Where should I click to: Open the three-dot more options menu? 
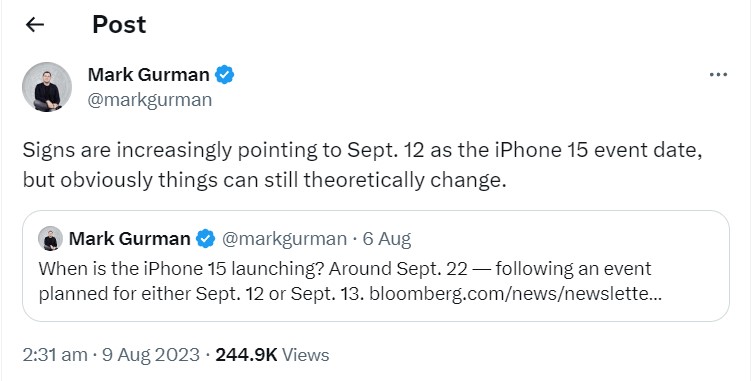coord(718,74)
